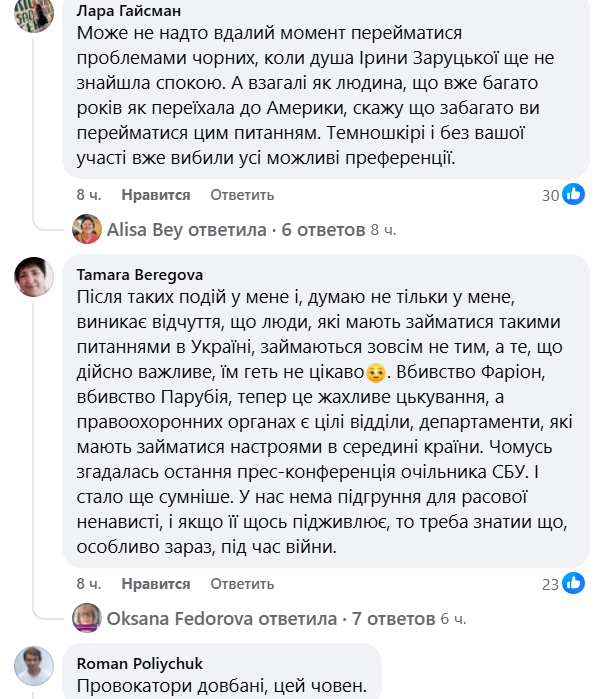
Task: View the 30 reactions count
Action: coord(550,195)
